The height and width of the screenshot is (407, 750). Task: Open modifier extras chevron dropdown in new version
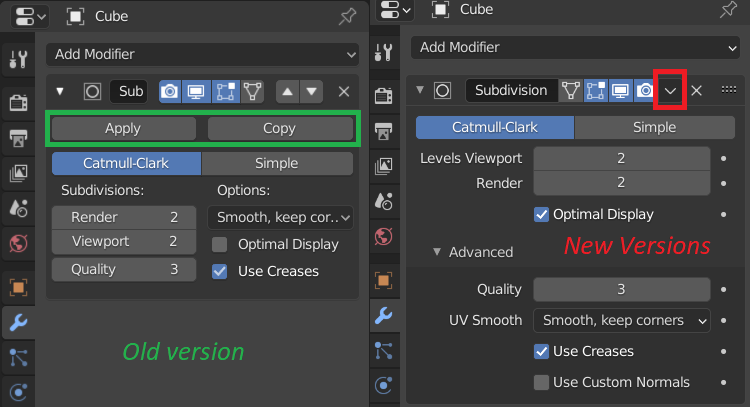pos(670,90)
